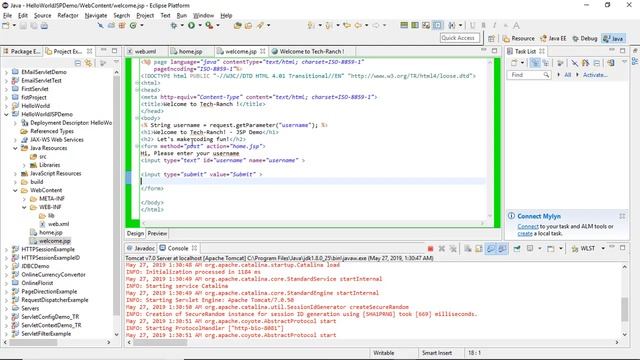
Task: Switch to the Javadoc tab
Action: coord(141,248)
